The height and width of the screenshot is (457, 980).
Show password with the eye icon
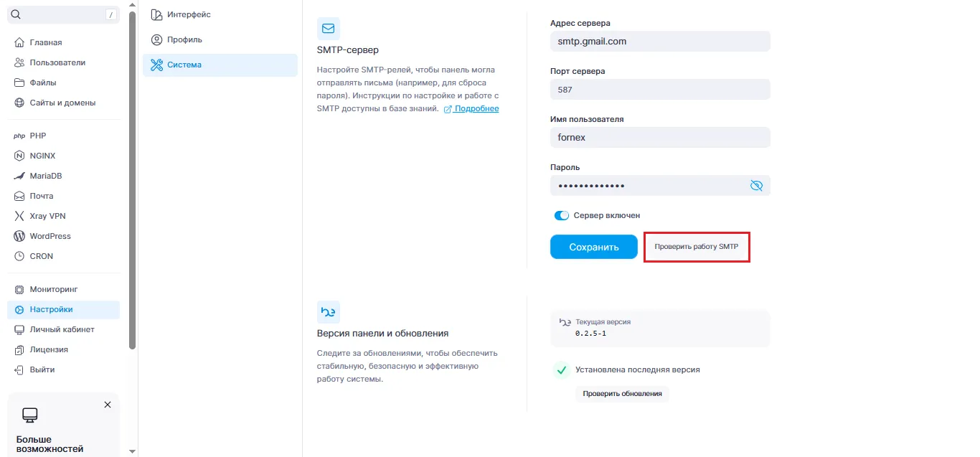coord(756,186)
